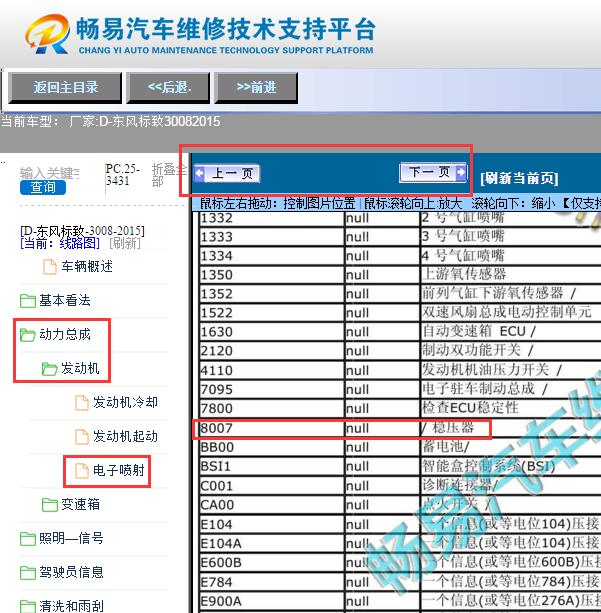Open page icon for 车辆概述
Viewport: 601px width, 613px height.
[x=50, y=267]
